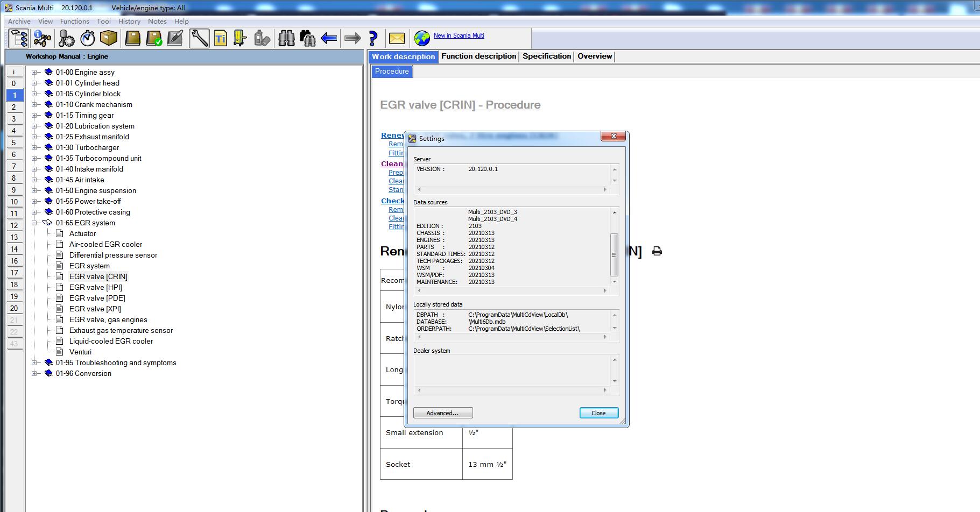Image resolution: width=980 pixels, height=512 pixels.
Task: Select the Venturi tree item
Action: pyautogui.click(x=80, y=352)
